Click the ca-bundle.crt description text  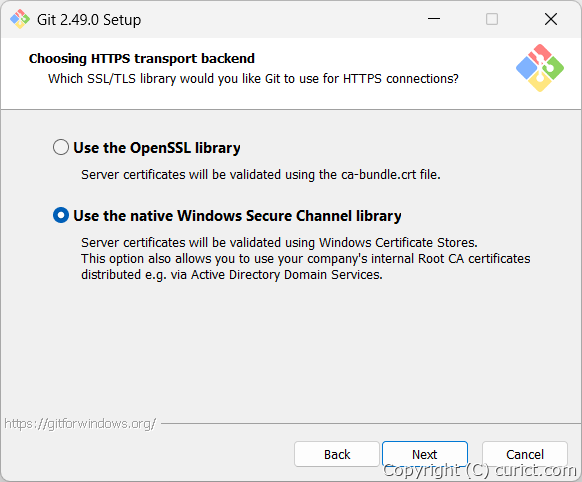pyautogui.click(x=261, y=174)
